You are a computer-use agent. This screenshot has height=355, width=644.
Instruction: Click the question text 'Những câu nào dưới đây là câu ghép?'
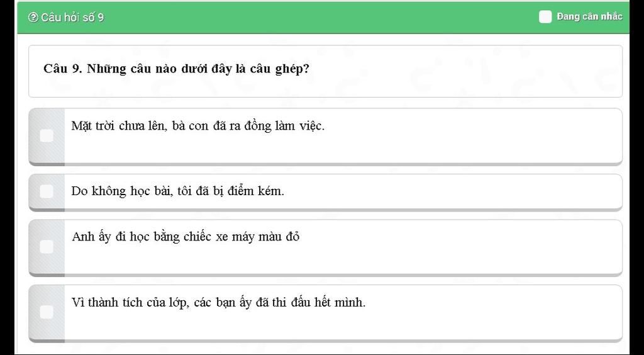pyautogui.click(x=198, y=69)
